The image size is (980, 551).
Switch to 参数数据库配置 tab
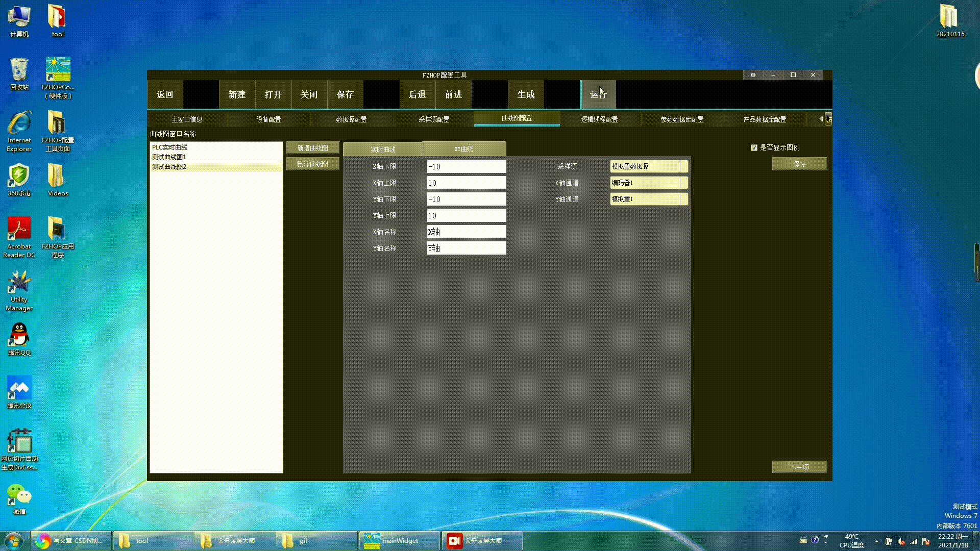point(682,119)
